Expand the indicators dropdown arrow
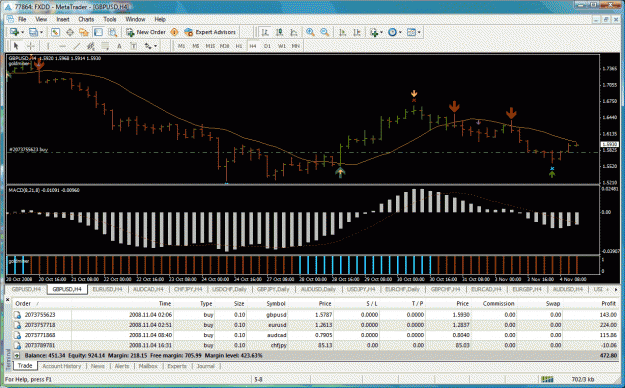625x388 pixels. click(381, 32)
